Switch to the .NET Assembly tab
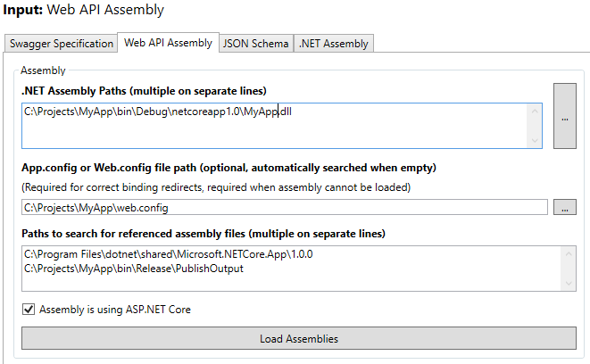This screenshot has height=364, width=590. pyautogui.click(x=333, y=43)
